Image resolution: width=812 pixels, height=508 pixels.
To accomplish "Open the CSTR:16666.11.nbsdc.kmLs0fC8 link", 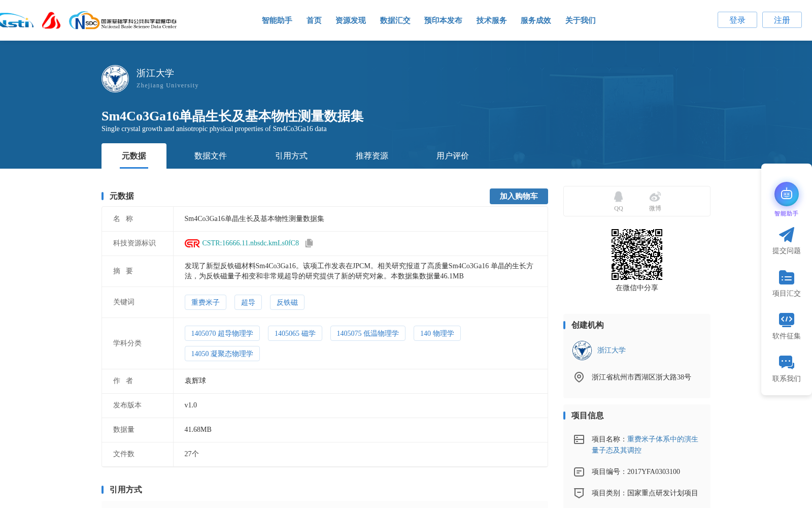I will coord(251,243).
